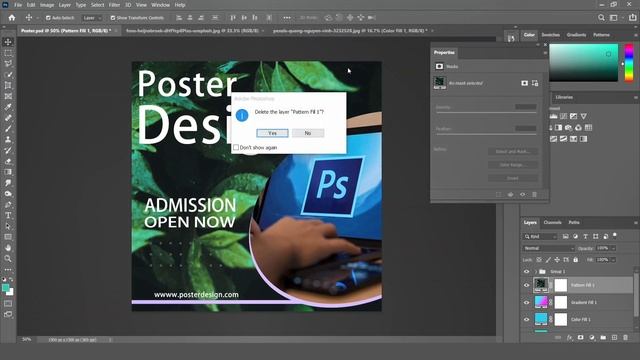Image resolution: width=640 pixels, height=360 pixels.
Task: Hide the Color Fill 1 layer
Action: pyautogui.click(x=527, y=320)
